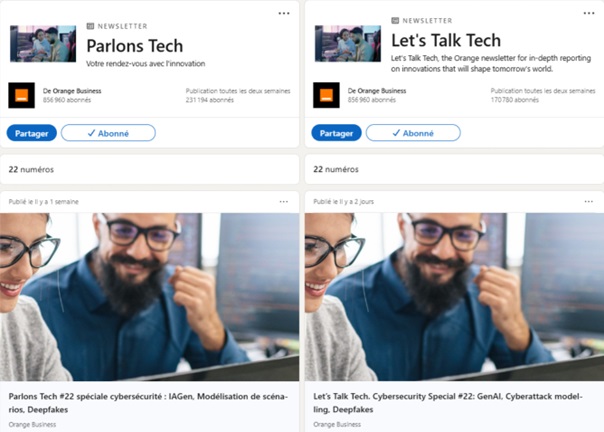Open article Parlons Tech #22 spéciale cybersécurité
The height and width of the screenshot is (432, 604).
(148, 403)
